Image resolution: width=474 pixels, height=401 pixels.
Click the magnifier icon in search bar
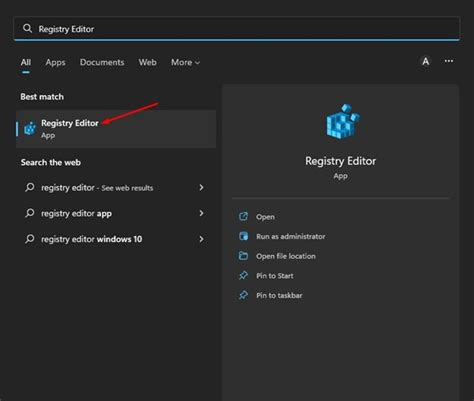(27, 29)
